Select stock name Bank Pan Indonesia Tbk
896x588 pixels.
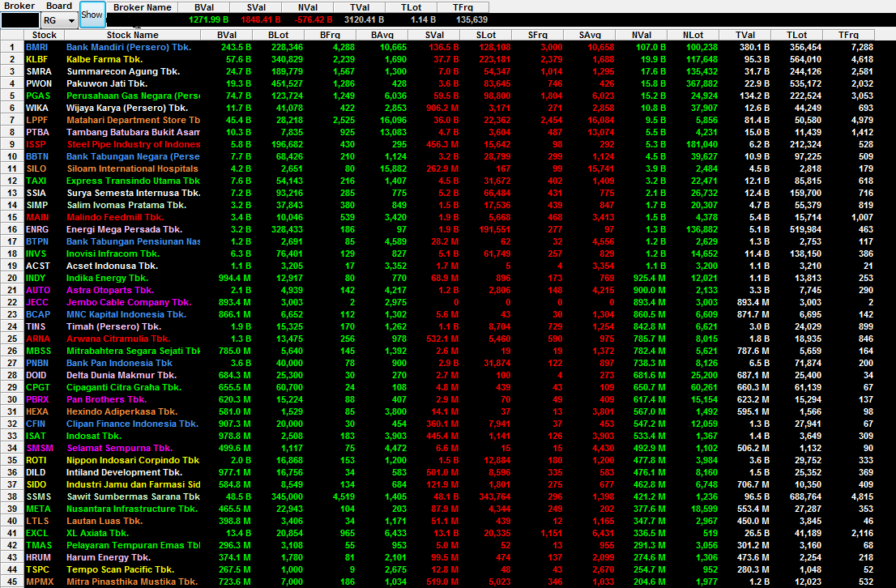[119, 363]
